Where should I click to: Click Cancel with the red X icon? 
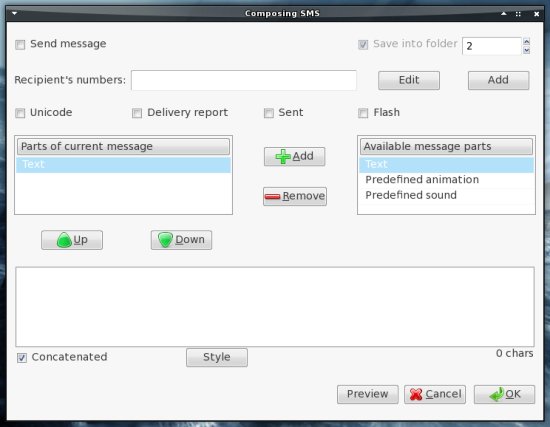435,394
